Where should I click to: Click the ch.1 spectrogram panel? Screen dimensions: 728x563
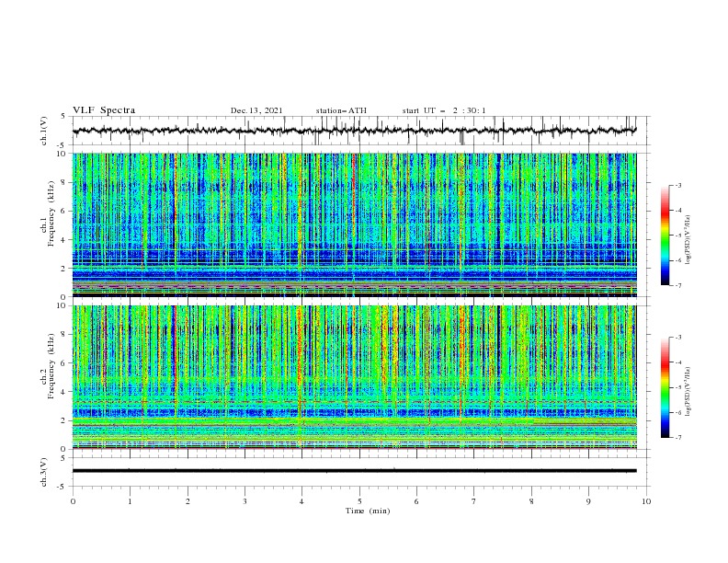tap(354, 224)
